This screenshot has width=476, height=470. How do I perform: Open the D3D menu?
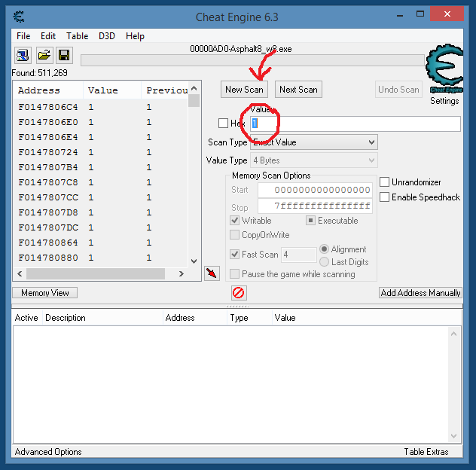point(107,36)
